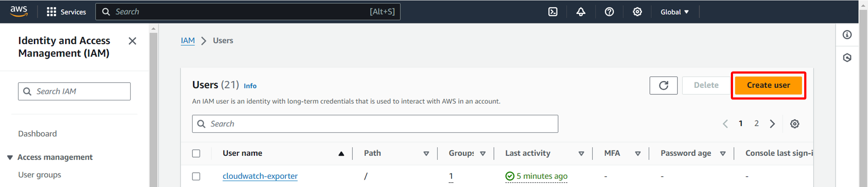Open the hexagon tools icon on right edge
This screenshot has height=187, width=868.
(x=847, y=58)
